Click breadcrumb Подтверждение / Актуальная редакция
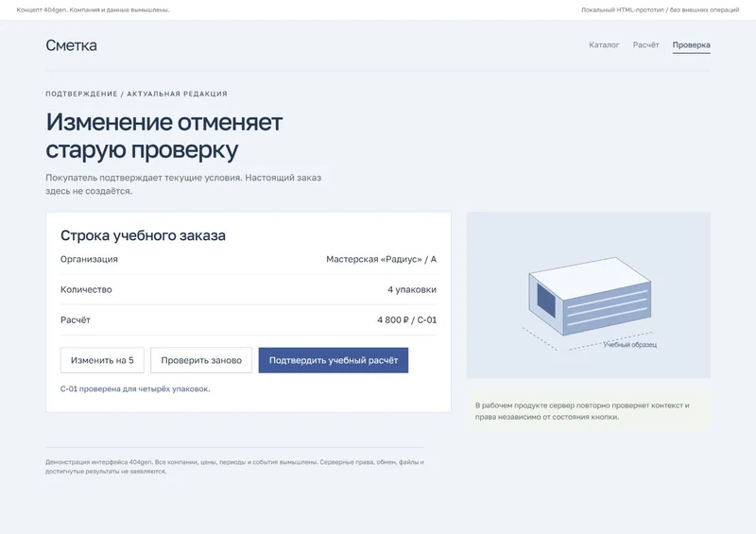Viewport: 756px width, 534px height. 136,94
